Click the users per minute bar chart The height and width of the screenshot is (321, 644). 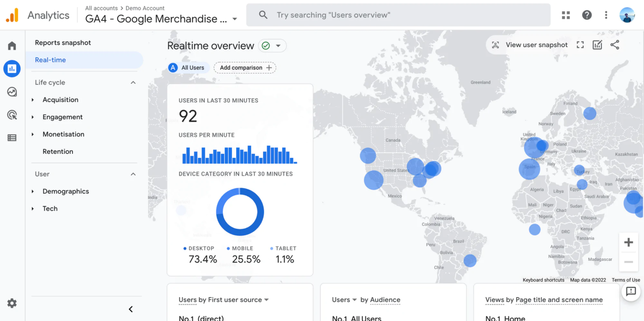click(240, 155)
